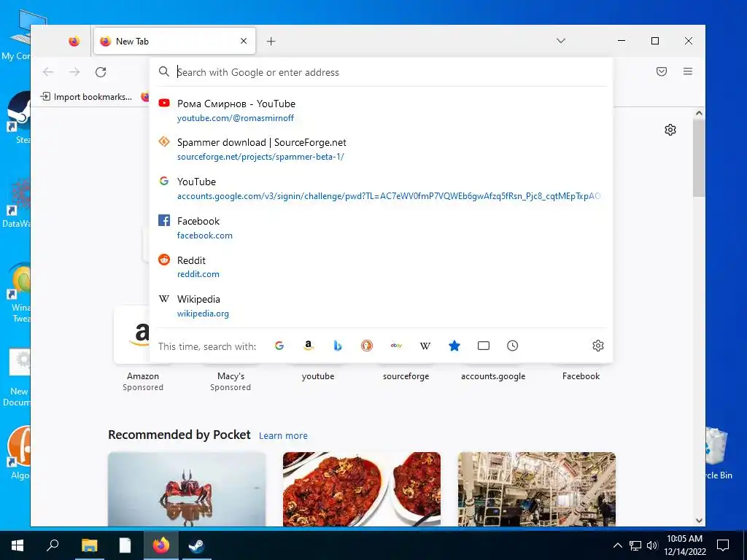This screenshot has height=560, width=747.
Task: Click the back navigation arrow
Action: click(48, 72)
